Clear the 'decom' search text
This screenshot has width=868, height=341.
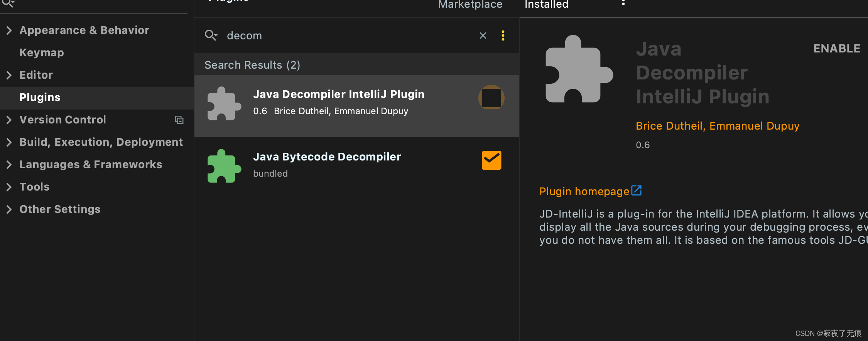(483, 35)
